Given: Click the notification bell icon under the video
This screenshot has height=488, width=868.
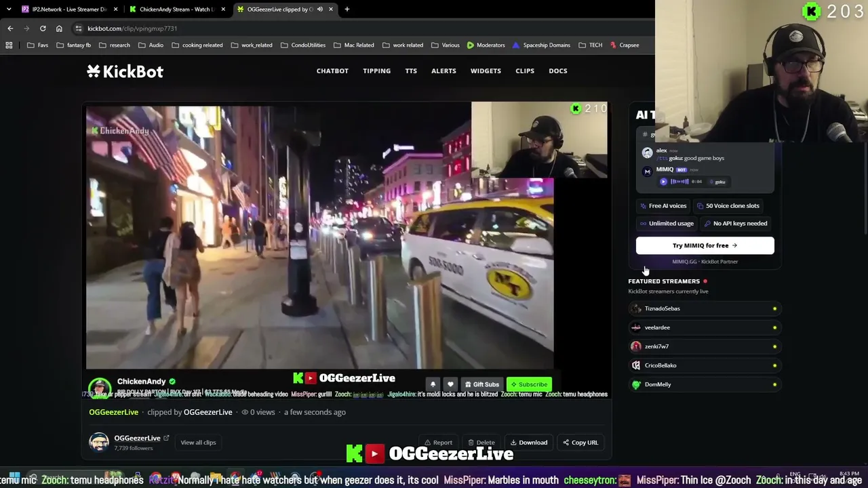Looking at the screenshot, I should coord(433,384).
